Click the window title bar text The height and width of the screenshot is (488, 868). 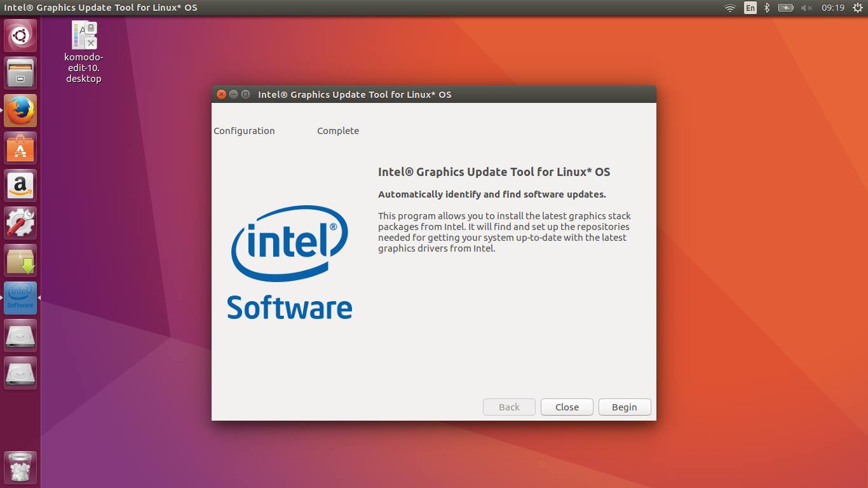(355, 95)
